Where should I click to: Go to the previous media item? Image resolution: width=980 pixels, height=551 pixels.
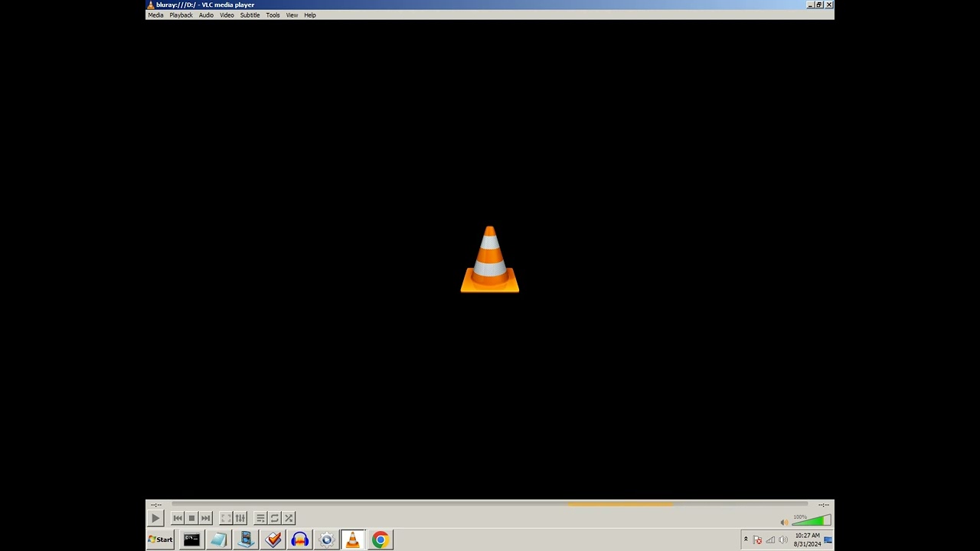pyautogui.click(x=178, y=518)
